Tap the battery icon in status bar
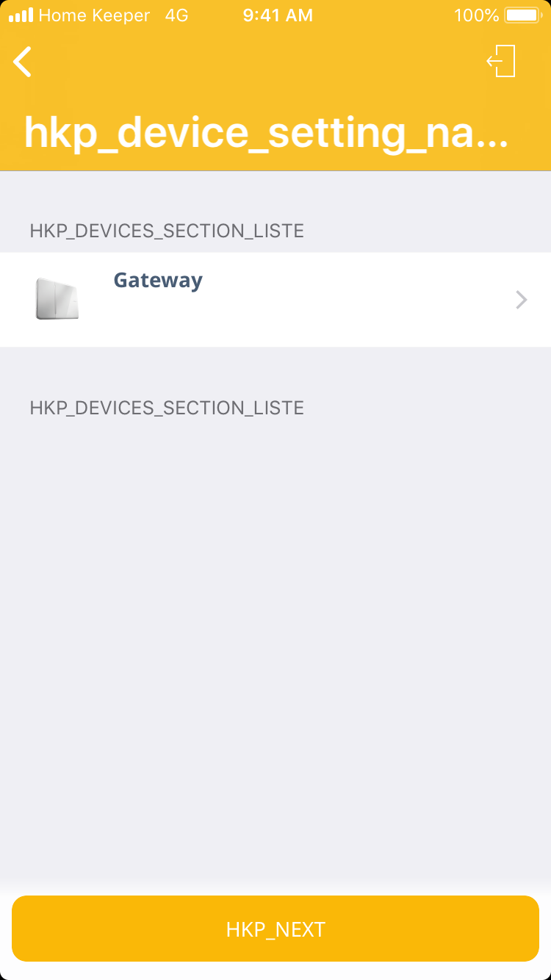 coord(522,15)
